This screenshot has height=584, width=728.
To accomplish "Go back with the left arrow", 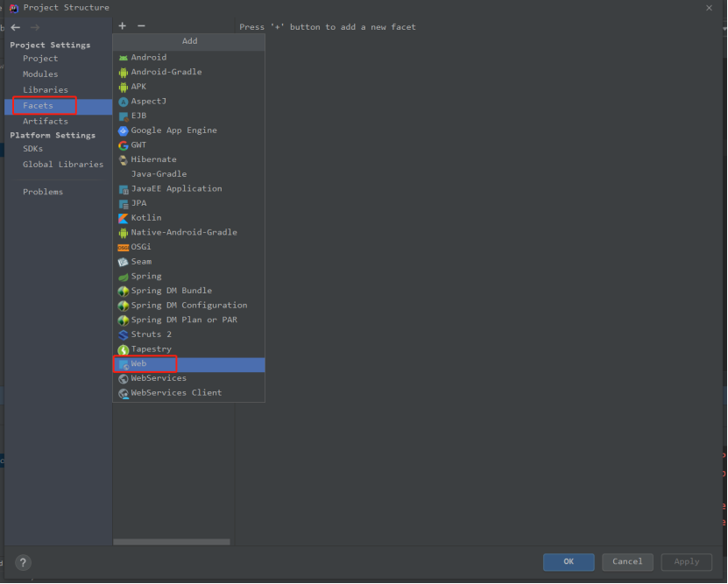I will pyautogui.click(x=15, y=27).
